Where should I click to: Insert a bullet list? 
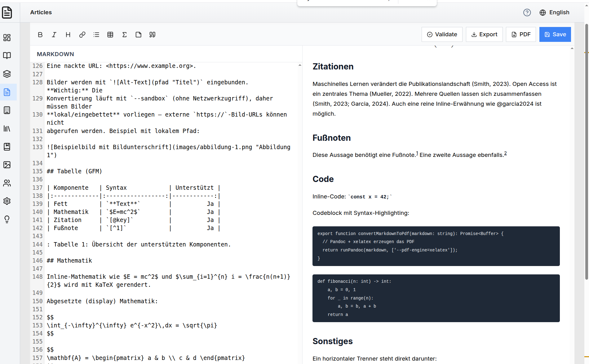(x=96, y=34)
